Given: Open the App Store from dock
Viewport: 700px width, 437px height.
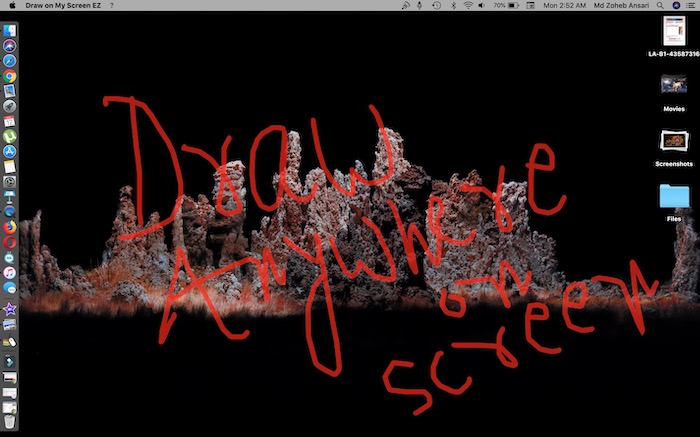Looking at the screenshot, I should (9, 151).
